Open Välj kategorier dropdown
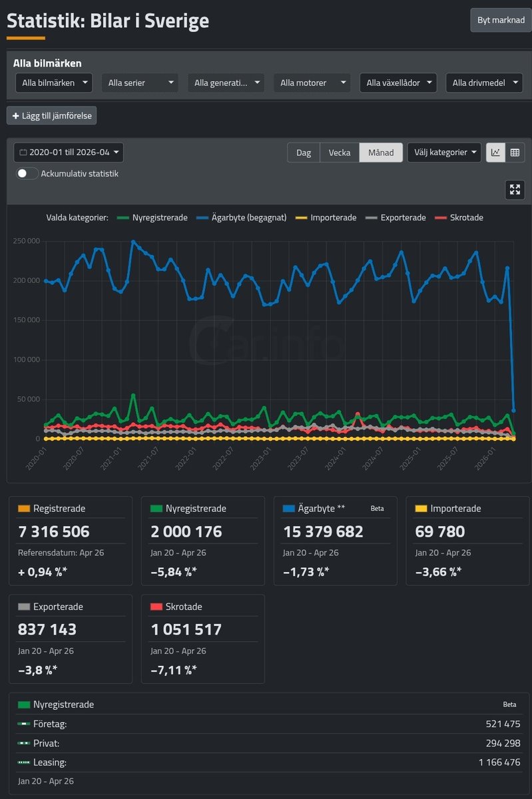 pyautogui.click(x=444, y=152)
